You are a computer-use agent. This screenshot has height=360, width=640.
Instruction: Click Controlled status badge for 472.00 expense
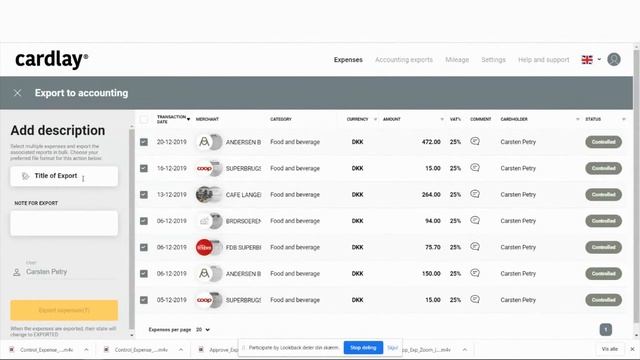coord(603,142)
